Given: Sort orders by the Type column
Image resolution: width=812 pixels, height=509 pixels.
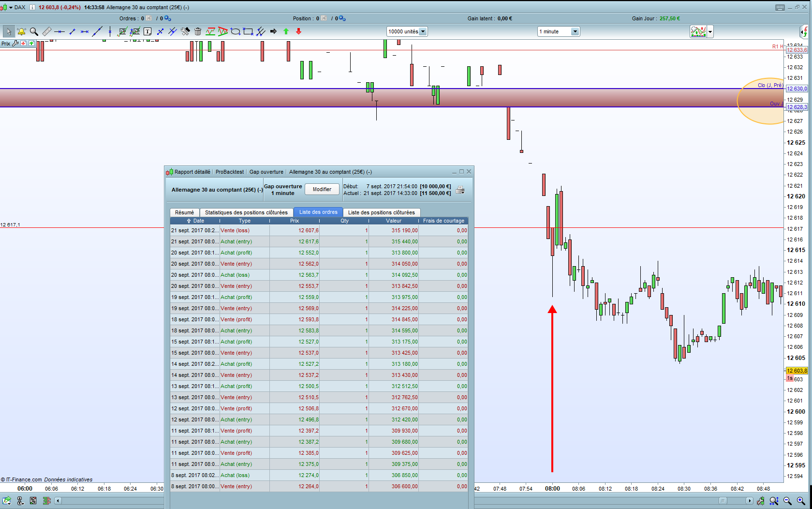Looking at the screenshot, I should (245, 221).
